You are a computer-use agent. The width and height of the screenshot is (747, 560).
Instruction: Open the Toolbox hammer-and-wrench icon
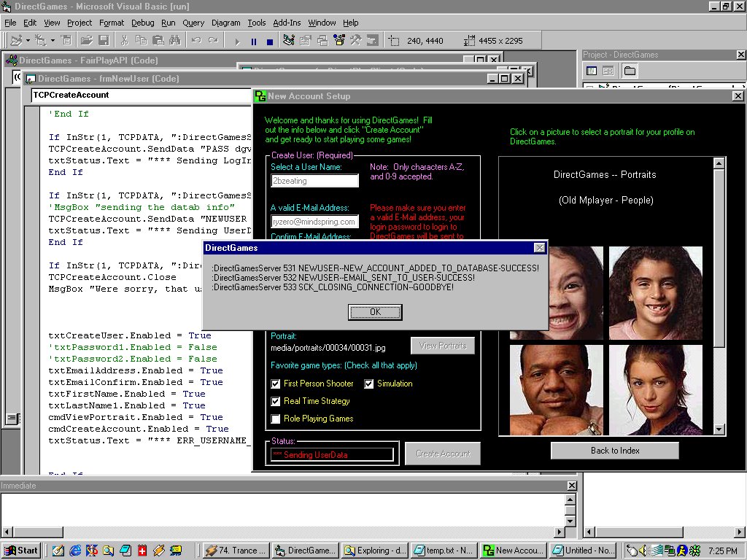(x=356, y=41)
